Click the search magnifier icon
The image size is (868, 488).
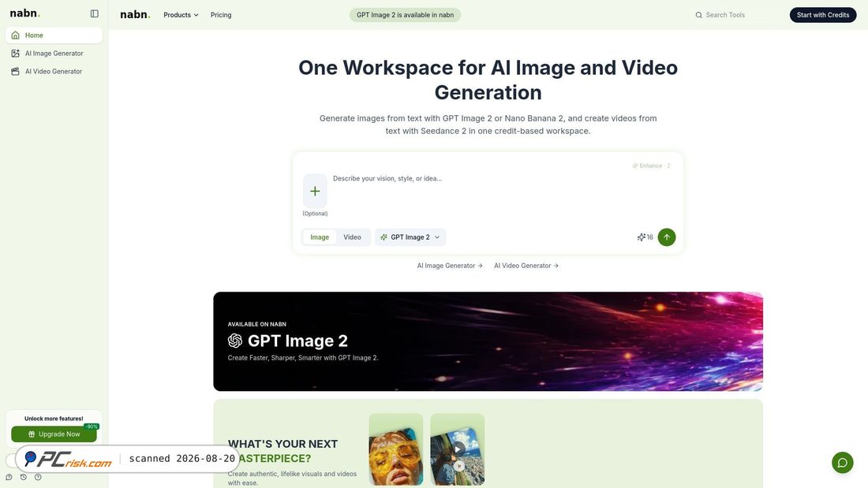point(698,15)
